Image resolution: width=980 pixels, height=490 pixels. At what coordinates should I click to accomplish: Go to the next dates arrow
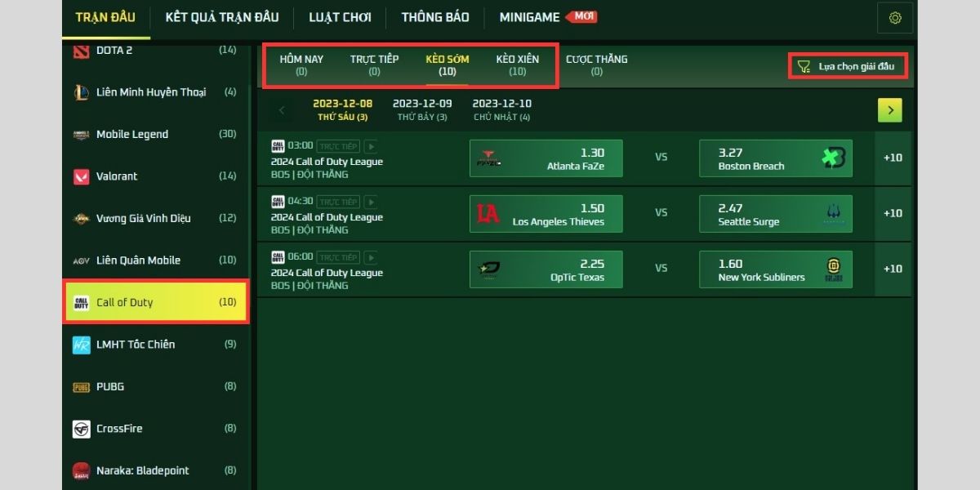(x=890, y=110)
